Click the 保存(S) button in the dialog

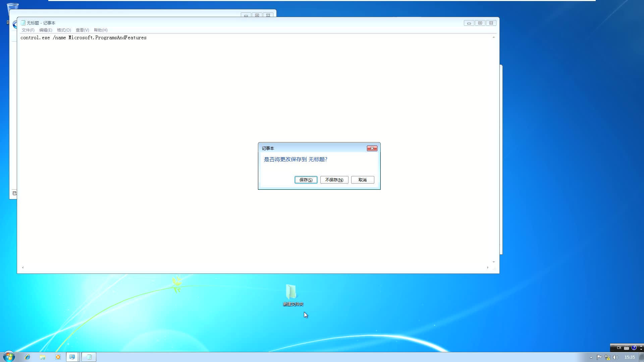pos(306,180)
